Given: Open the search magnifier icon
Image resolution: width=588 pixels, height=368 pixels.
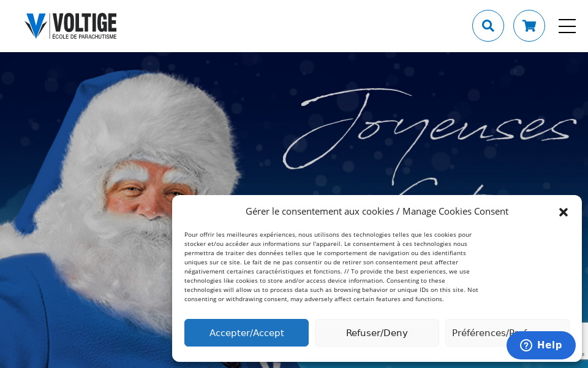Looking at the screenshot, I should 488,26.
